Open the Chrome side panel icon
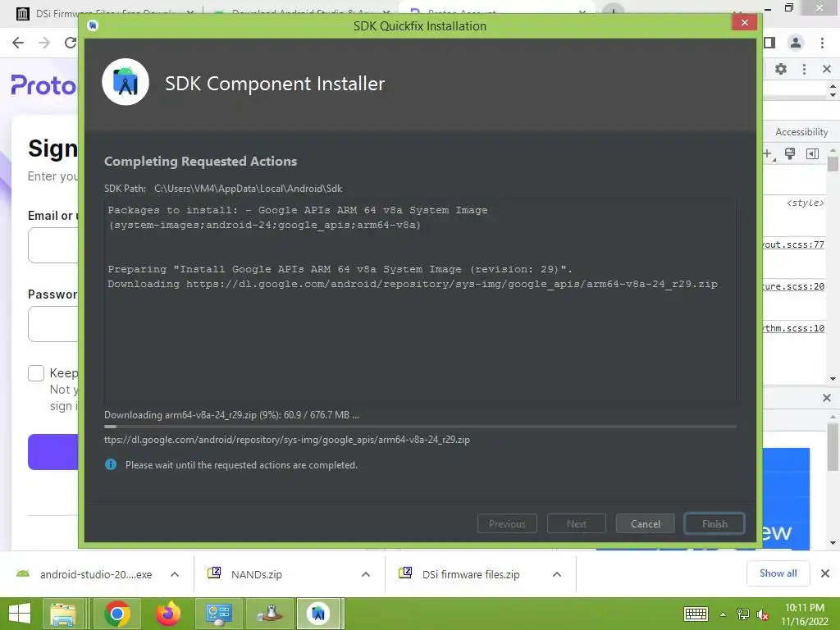The height and width of the screenshot is (630, 840). click(x=769, y=43)
